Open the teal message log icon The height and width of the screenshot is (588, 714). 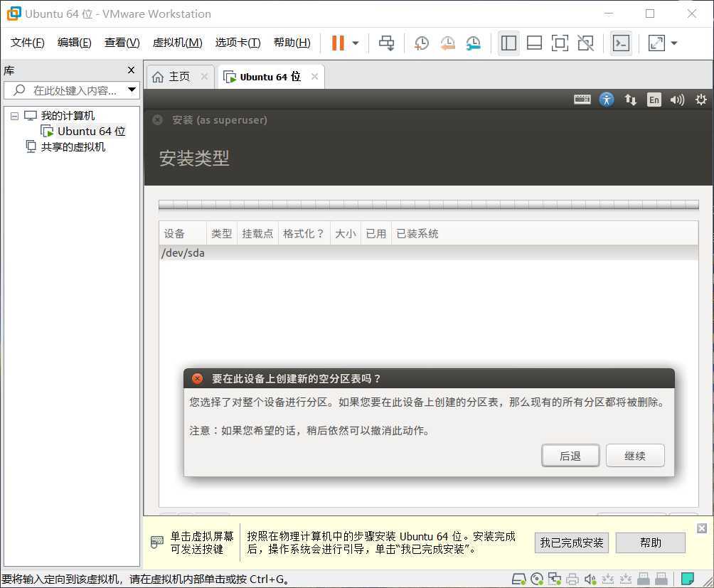point(688,579)
